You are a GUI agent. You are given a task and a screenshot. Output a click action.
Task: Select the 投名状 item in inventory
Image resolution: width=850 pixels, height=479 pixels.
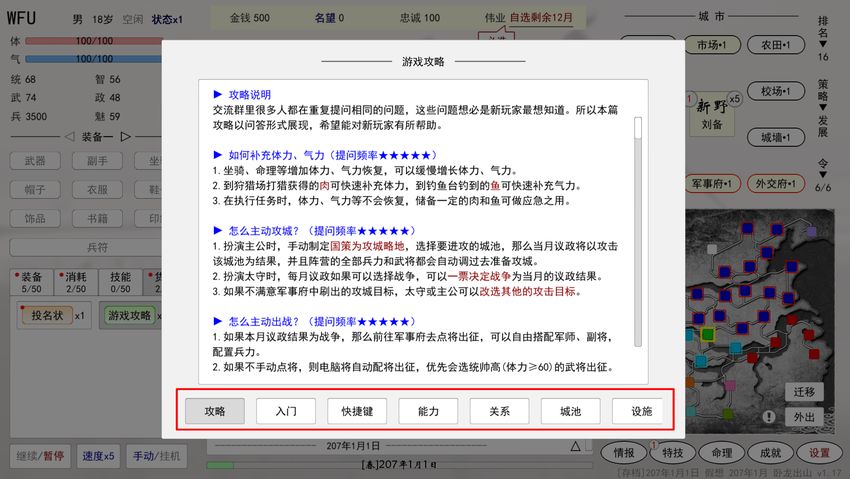47,316
